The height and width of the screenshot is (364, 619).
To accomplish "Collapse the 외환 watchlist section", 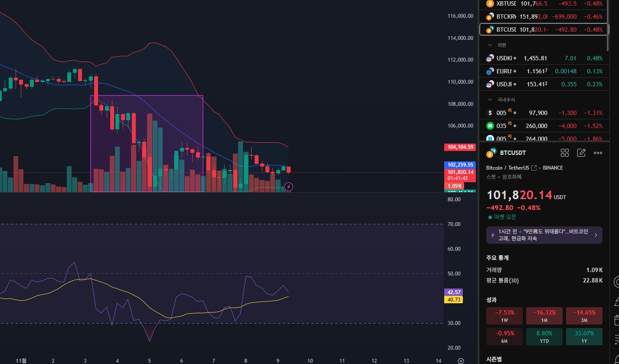I will tap(491, 45).
